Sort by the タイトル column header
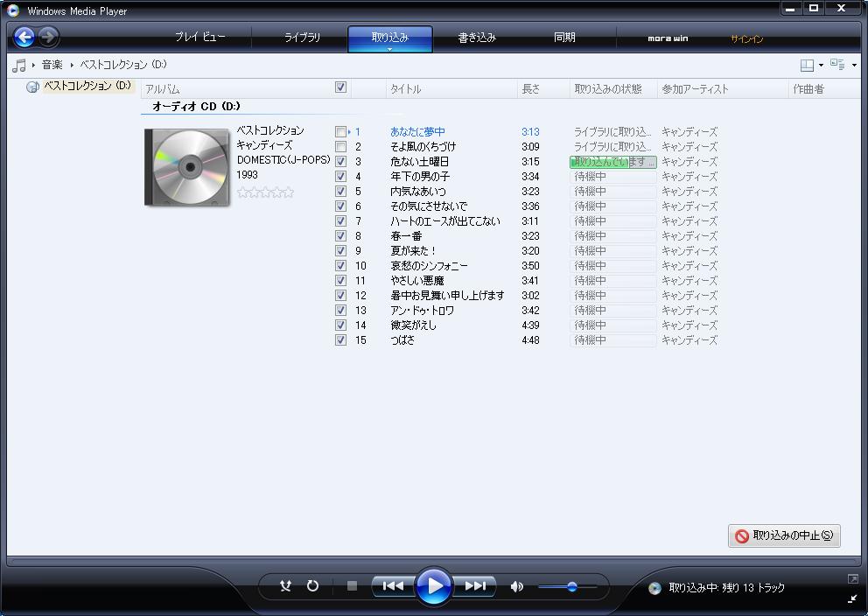Viewport: 868px width, 616px height. coord(451,89)
